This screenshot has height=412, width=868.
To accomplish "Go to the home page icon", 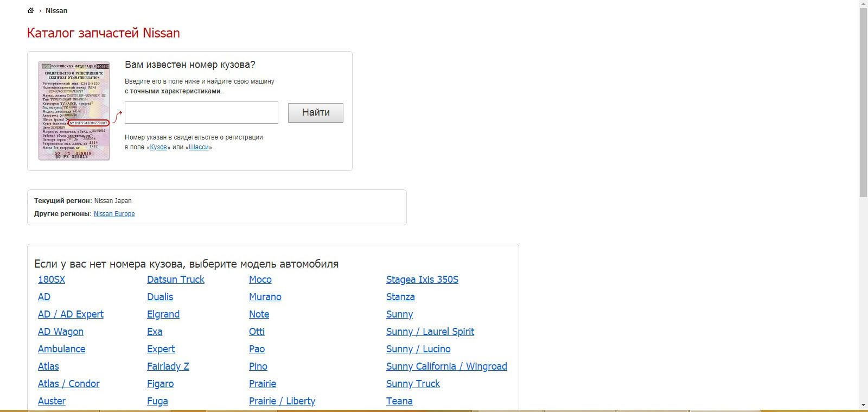I will pos(30,10).
